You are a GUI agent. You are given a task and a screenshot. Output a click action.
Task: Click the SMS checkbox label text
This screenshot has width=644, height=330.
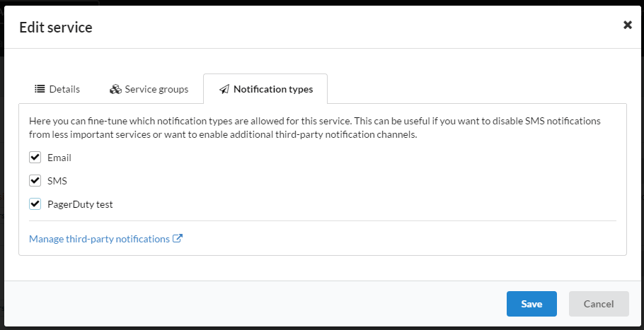tap(57, 181)
